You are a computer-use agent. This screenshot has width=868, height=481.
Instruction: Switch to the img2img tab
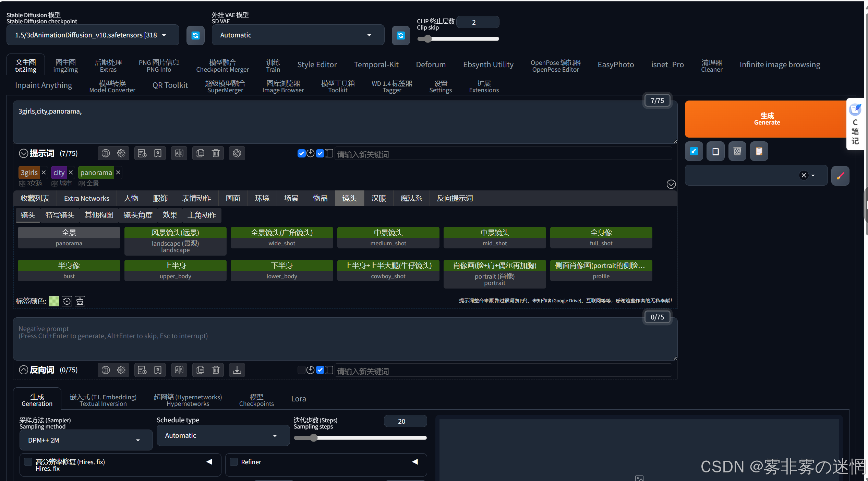pyautogui.click(x=65, y=66)
